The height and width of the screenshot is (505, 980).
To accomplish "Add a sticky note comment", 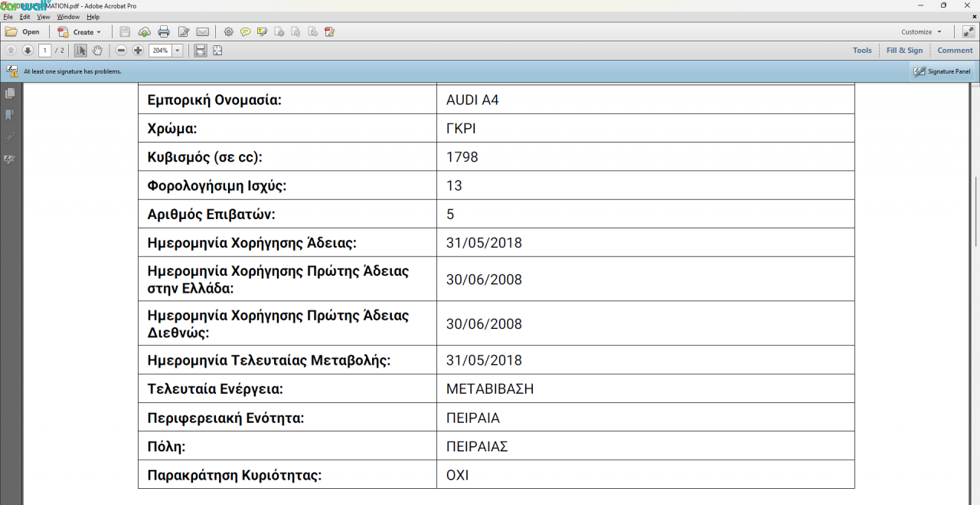I will coord(245,32).
